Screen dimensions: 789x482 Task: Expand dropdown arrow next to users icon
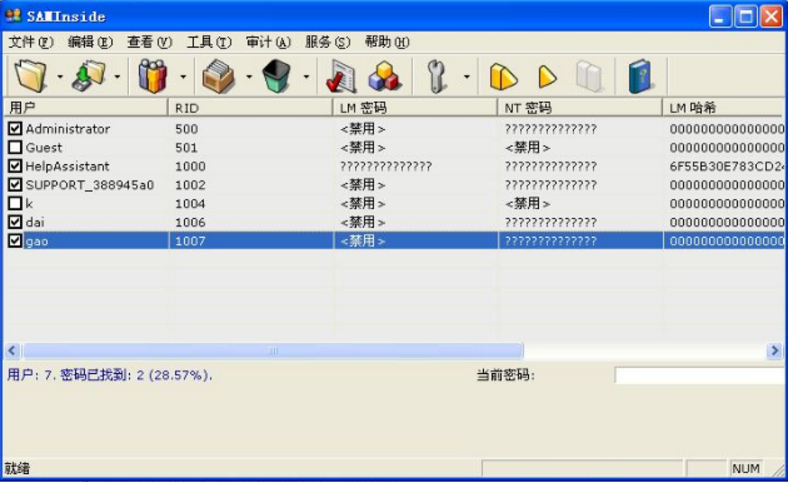183,76
